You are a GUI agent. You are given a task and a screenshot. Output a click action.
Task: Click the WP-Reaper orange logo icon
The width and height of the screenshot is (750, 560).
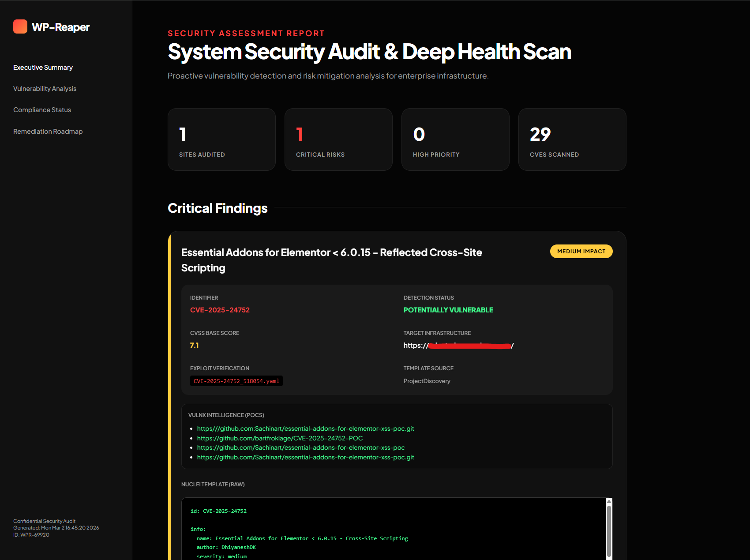coord(20,26)
